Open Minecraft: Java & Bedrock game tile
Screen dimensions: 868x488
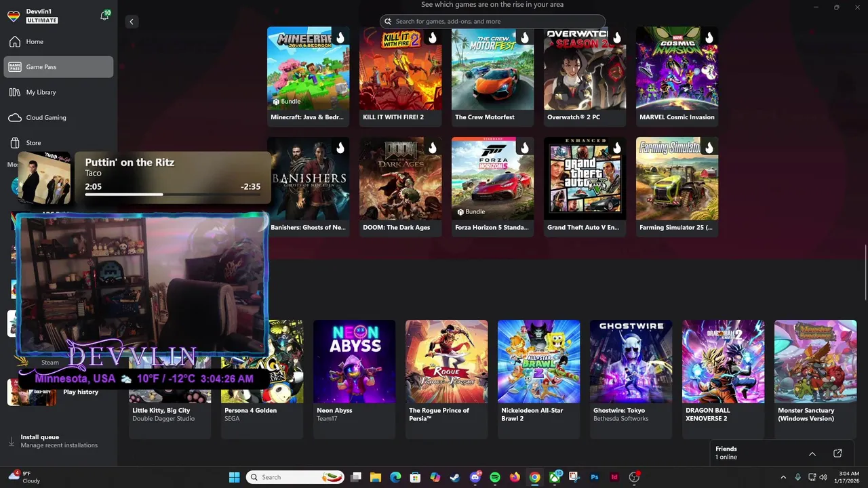(309, 76)
